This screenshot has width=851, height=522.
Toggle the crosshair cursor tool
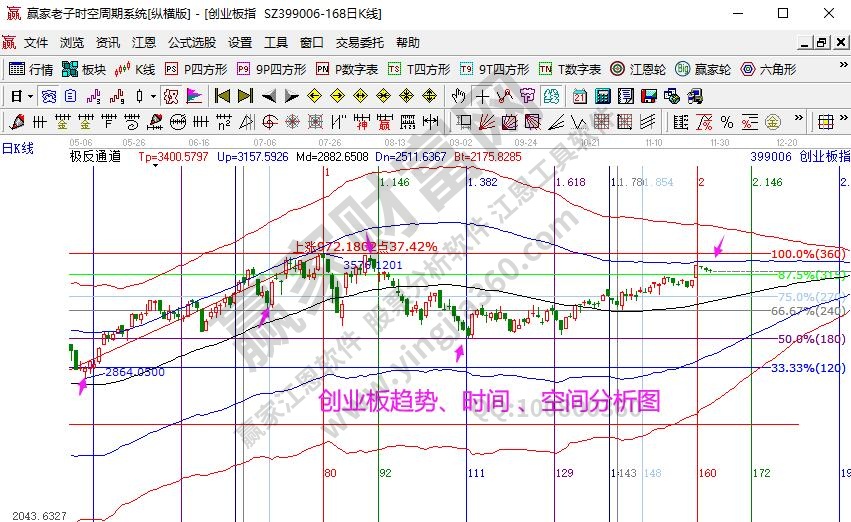(x=482, y=96)
